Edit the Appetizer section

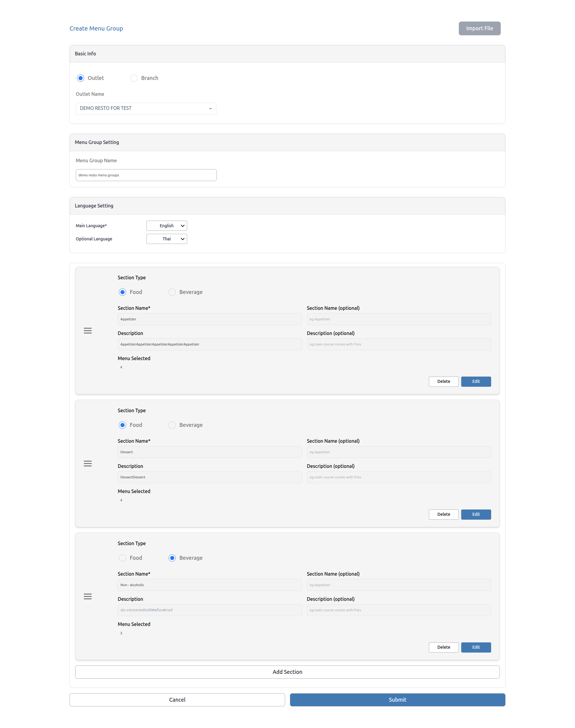tap(476, 381)
